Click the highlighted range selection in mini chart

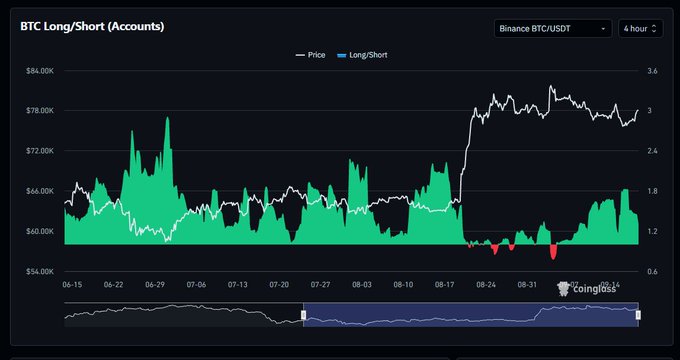click(471, 315)
